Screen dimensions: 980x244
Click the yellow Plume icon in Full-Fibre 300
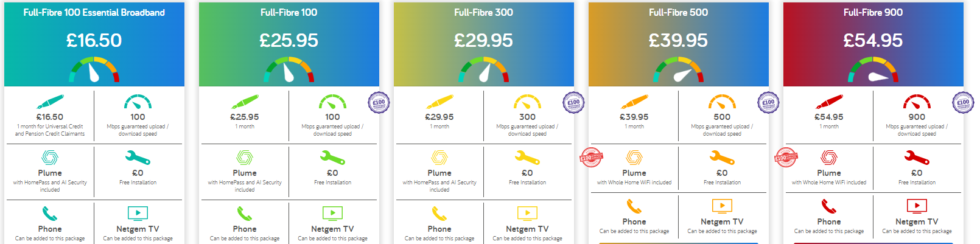click(439, 158)
